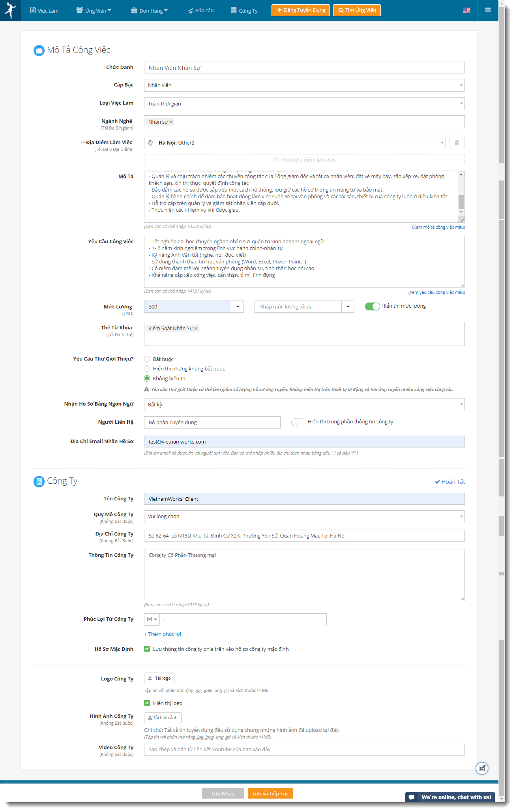The width and height of the screenshot is (515, 812).
Task: Click email nhận hồ sơ field
Action: tap(304, 442)
